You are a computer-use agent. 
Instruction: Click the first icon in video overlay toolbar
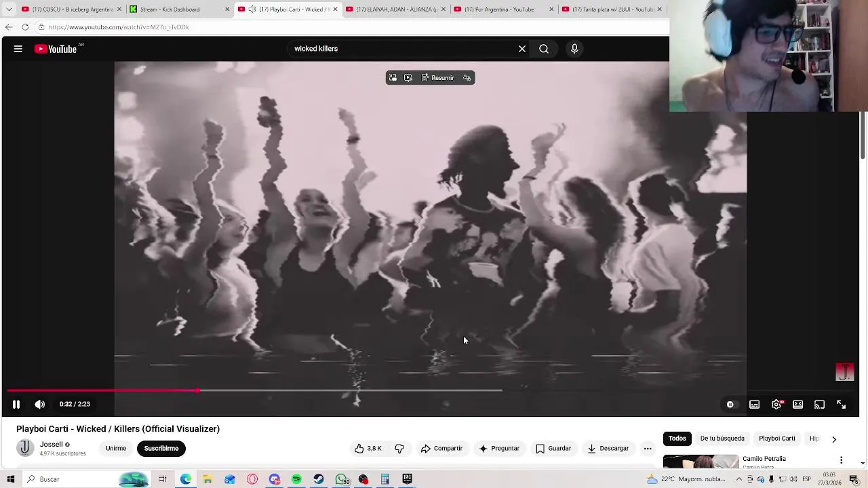pos(393,78)
